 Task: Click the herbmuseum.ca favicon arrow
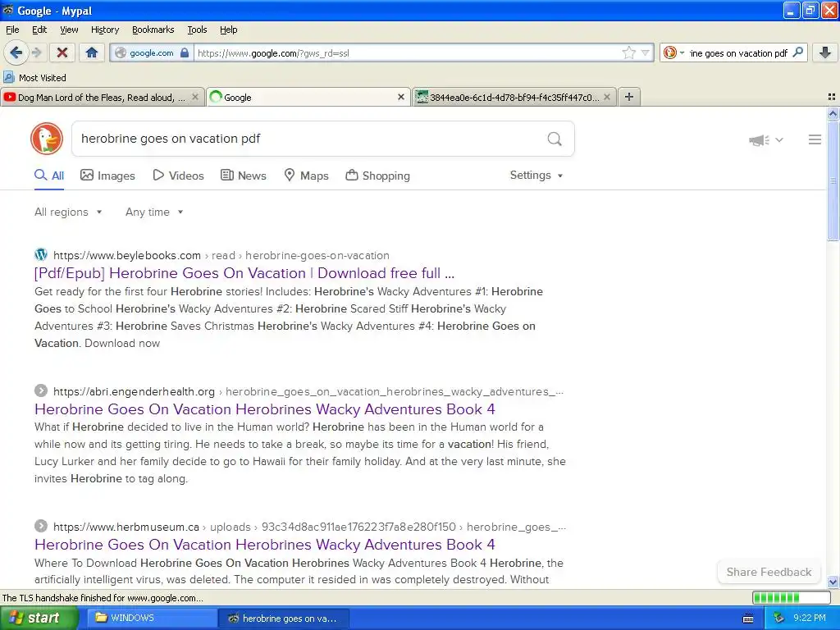point(41,526)
